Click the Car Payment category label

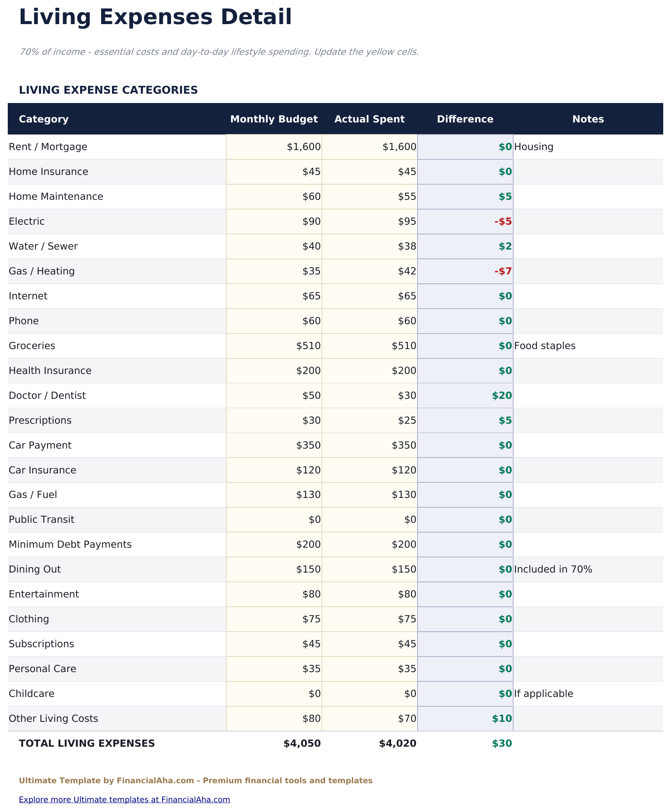(x=40, y=445)
